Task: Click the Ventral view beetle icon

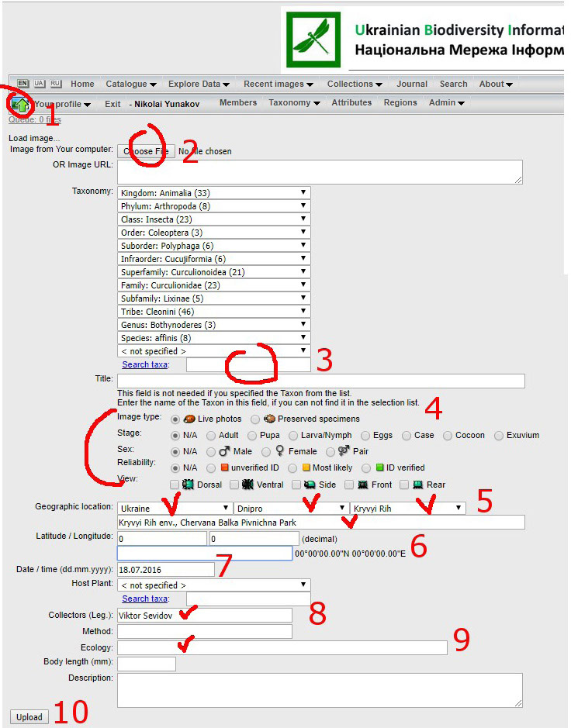Action: [247, 485]
